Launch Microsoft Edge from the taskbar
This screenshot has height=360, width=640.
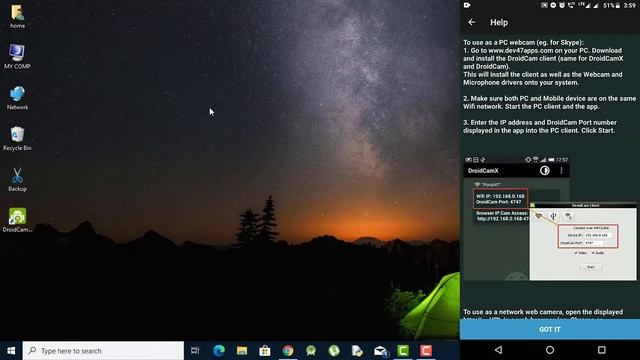(x=219, y=351)
